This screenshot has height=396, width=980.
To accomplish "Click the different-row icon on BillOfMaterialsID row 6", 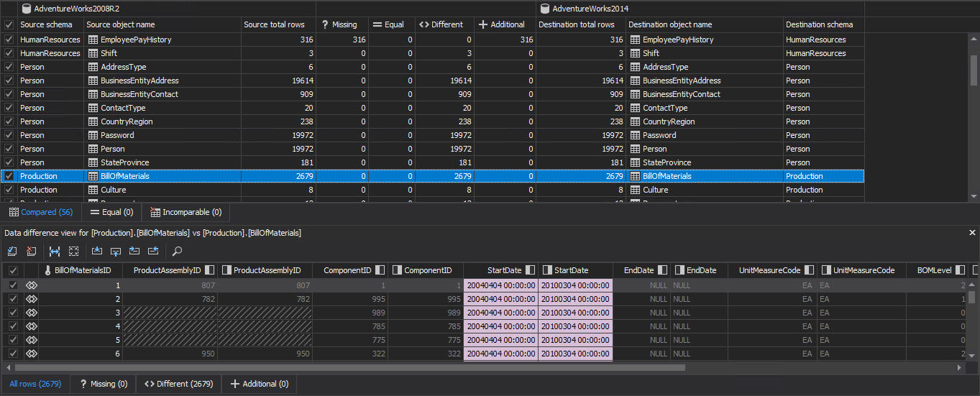I will (x=32, y=354).
